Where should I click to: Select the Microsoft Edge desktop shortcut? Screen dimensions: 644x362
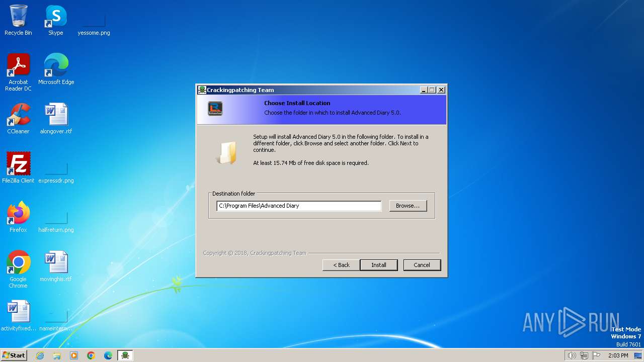56,69
